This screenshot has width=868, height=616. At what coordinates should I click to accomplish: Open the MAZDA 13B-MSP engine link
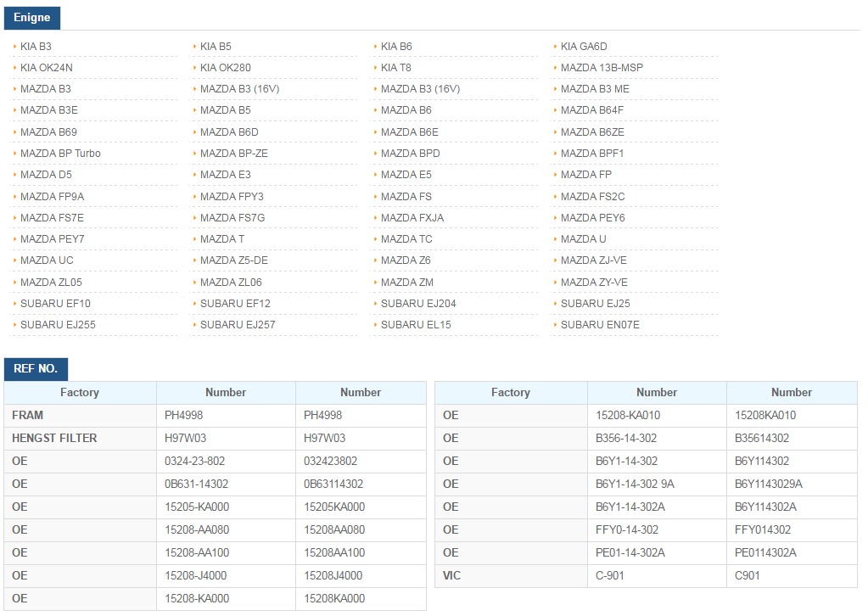[x=602, y=68]
